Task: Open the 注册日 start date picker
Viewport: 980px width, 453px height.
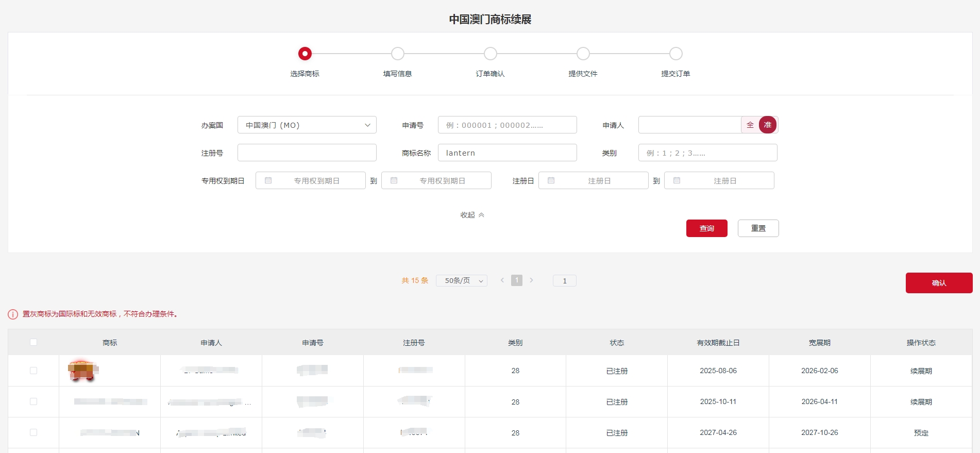Action: click(x=594, y=180)
